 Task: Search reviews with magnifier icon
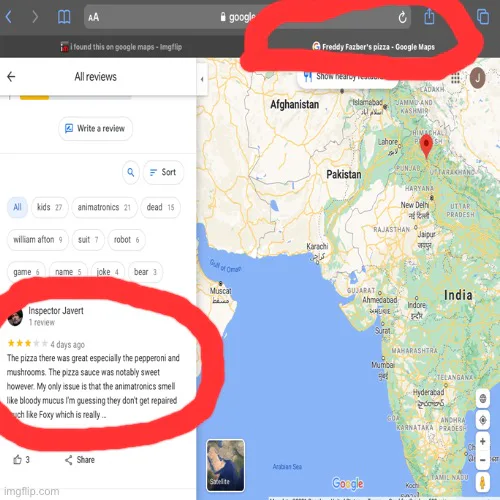point(131,172)
